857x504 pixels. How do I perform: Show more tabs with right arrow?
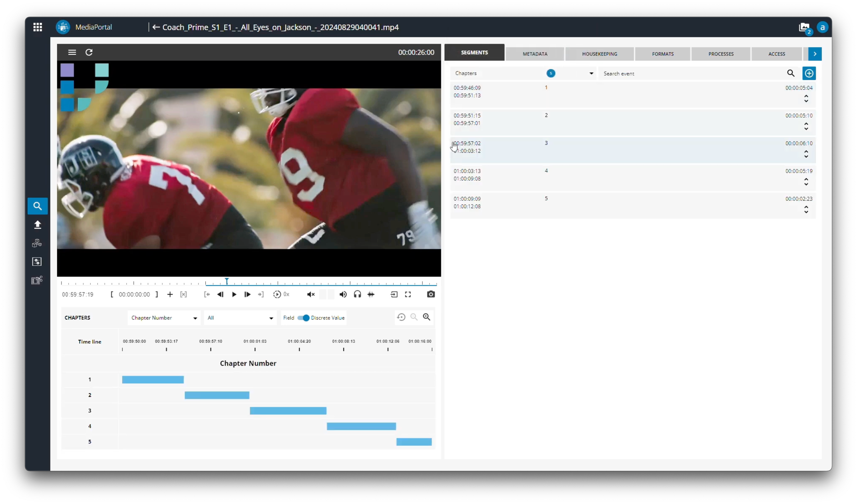pos(815,54)
